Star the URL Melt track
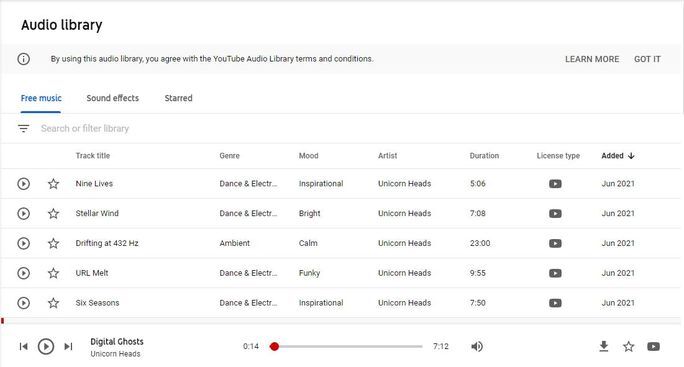 (x=53, y=273)
